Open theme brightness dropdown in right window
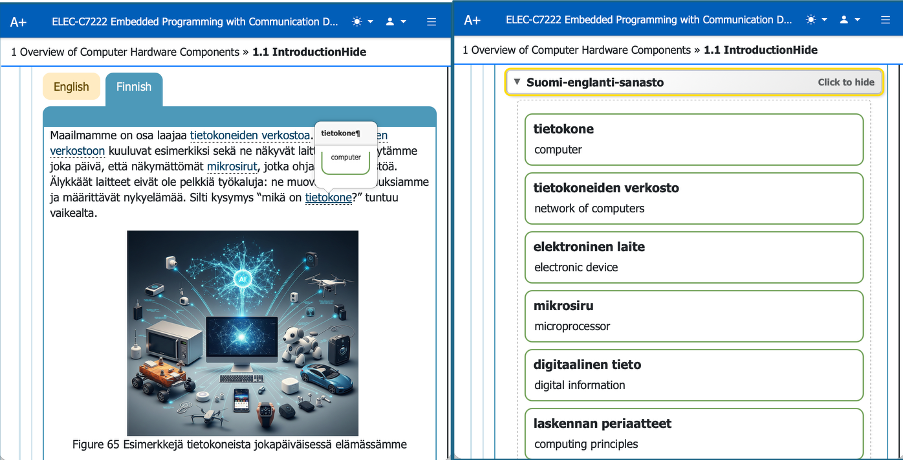 [x=817, y=20]
